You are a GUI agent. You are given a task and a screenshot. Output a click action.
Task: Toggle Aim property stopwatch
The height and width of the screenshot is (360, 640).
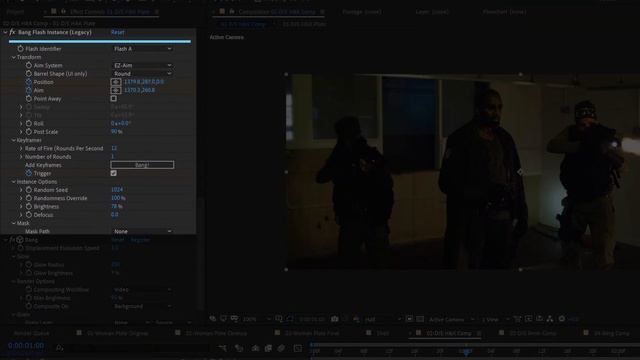(x=29, y=90)
